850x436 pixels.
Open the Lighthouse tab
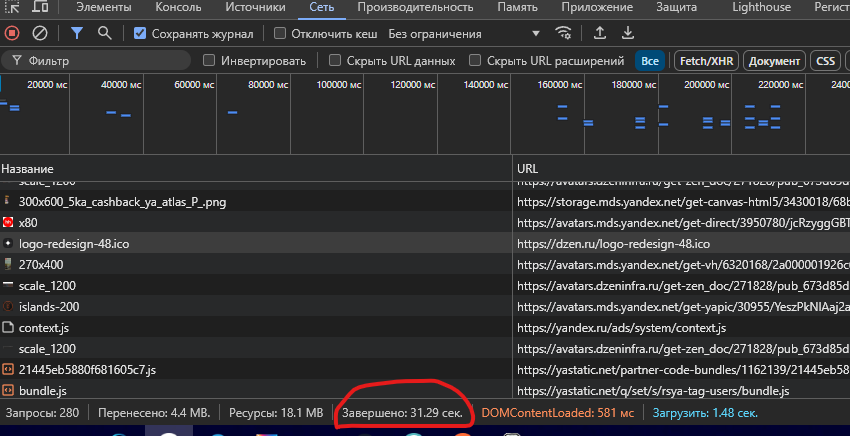point(761,7)
